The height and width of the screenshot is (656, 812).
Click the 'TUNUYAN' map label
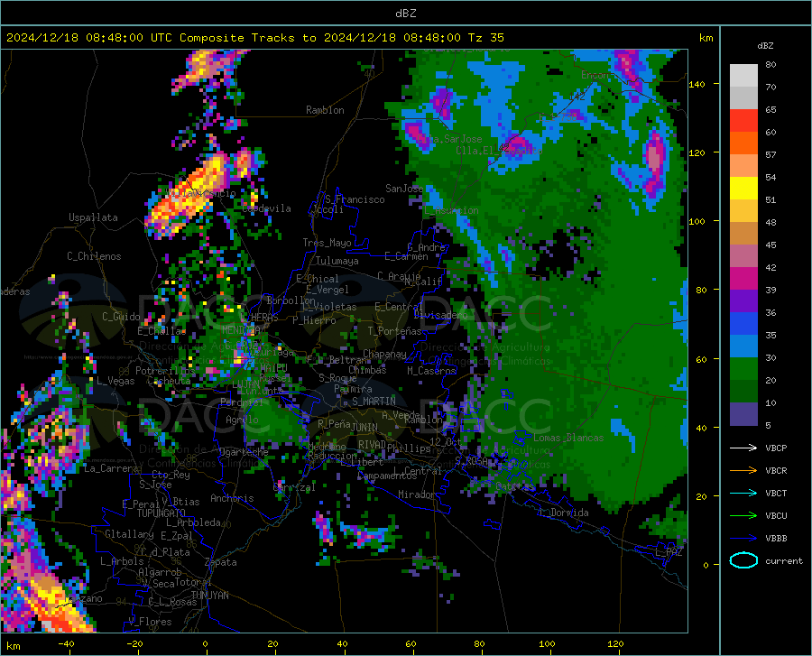tap(209, 596)
